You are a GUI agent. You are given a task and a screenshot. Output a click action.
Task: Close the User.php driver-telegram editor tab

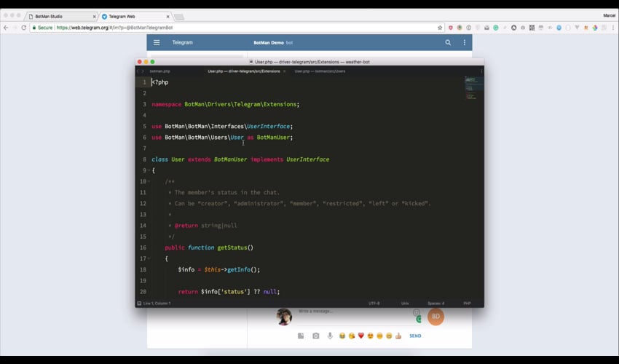tap(284, 71)
